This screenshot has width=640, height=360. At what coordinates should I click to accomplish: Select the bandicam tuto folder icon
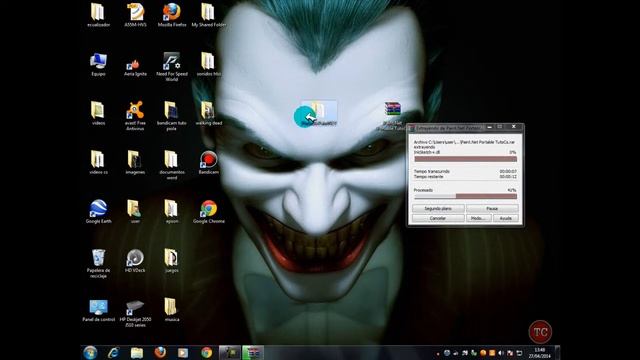[171, 116]
